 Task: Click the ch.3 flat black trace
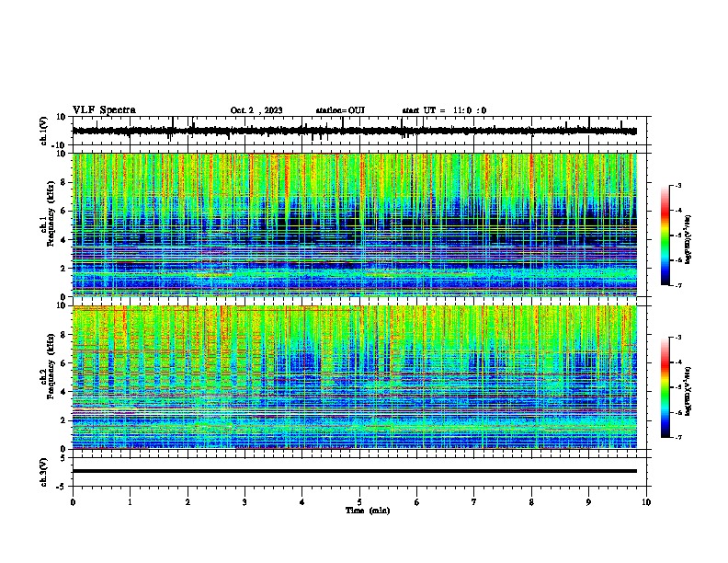(x=355, y=471)
